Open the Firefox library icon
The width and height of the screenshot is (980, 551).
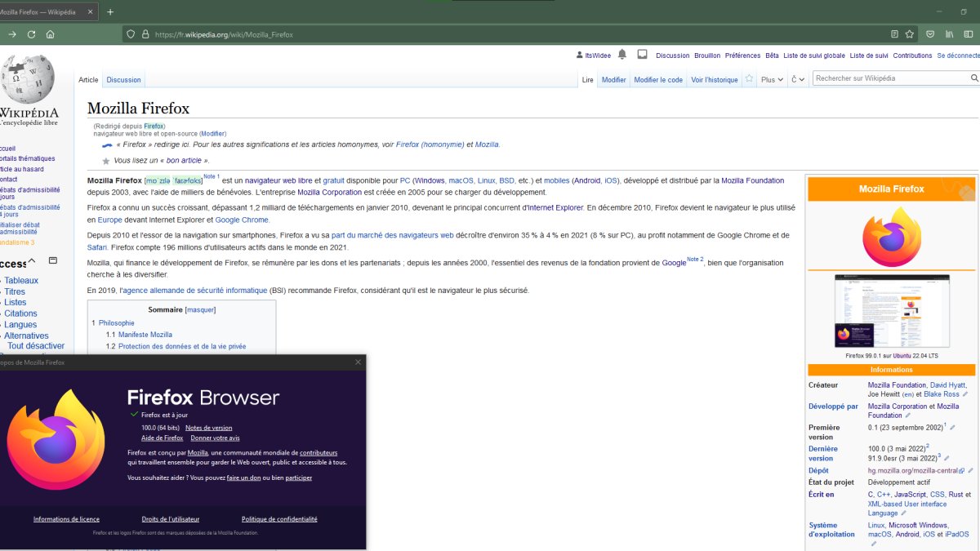point(950,34)
